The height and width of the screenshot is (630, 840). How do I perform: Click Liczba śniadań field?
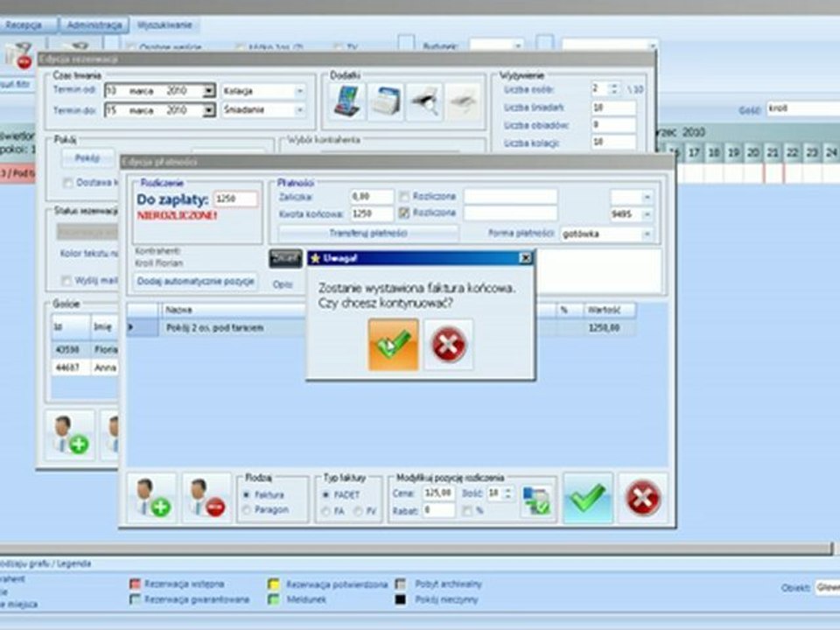point(614,108)
